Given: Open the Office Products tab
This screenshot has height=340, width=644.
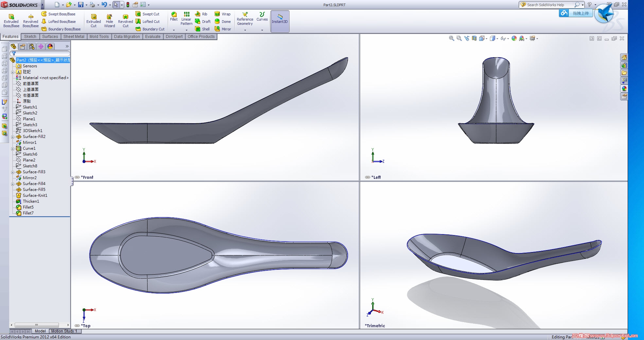Looking at the screenshot, I should [201, 37].
